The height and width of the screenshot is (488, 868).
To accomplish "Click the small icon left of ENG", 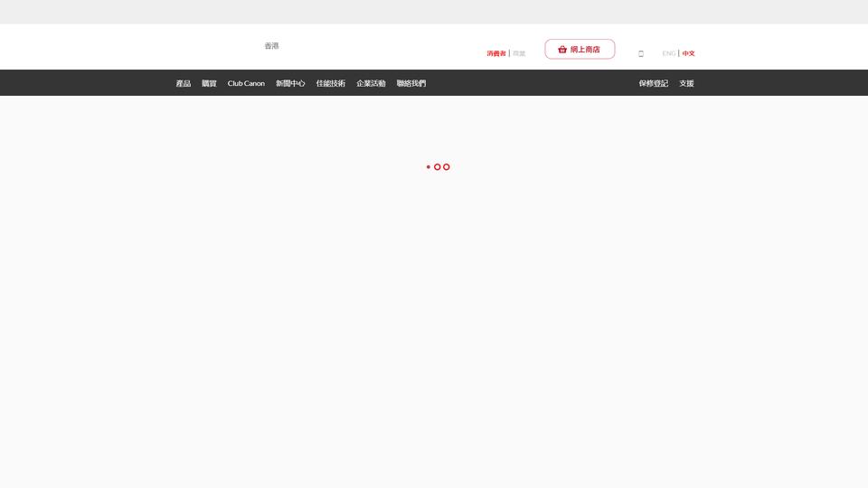I will click(641, 53).
